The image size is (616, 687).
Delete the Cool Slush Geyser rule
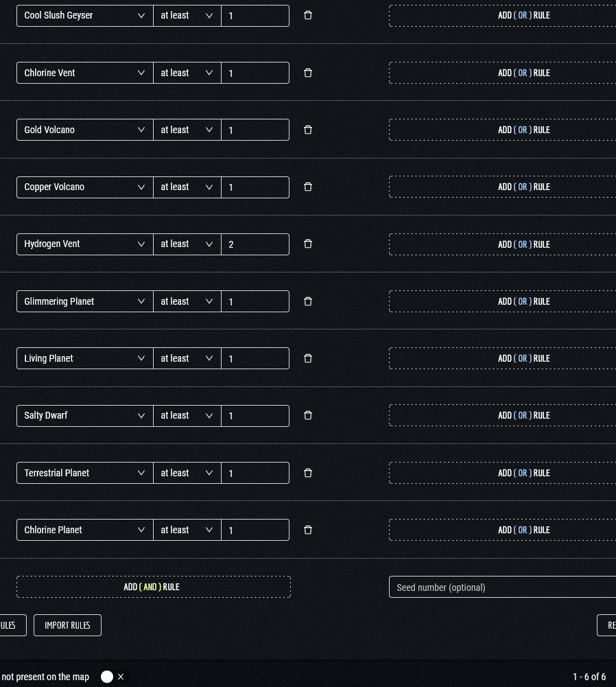click(308, 15)
